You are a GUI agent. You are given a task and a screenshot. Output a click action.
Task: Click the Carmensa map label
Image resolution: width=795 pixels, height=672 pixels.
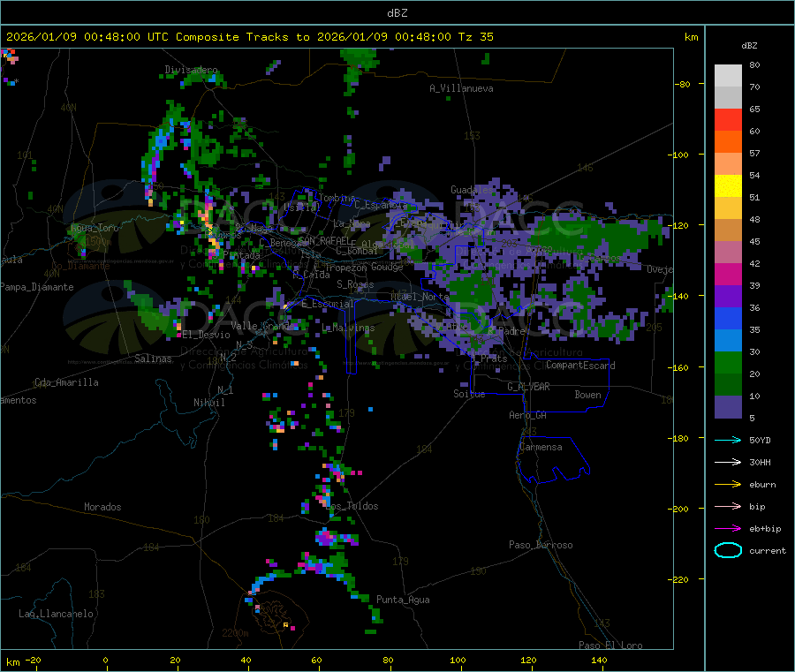[x=541, y=447]
